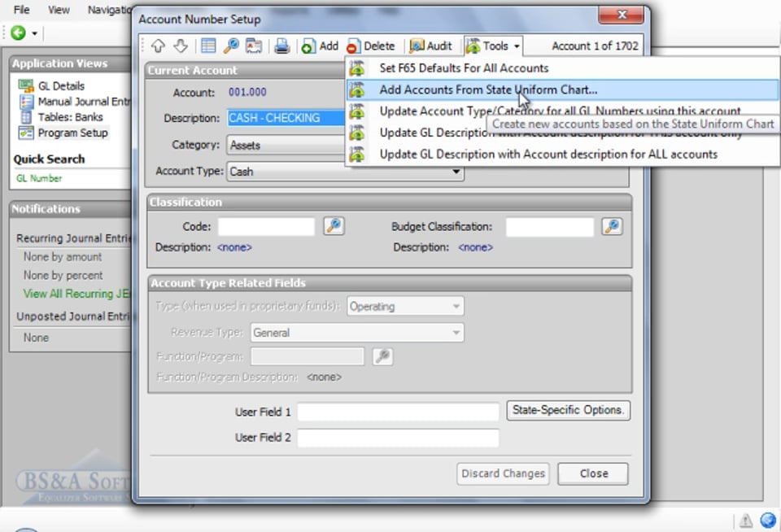Click the User Field 1 input
781x532 pixels.
click(398, 412)
